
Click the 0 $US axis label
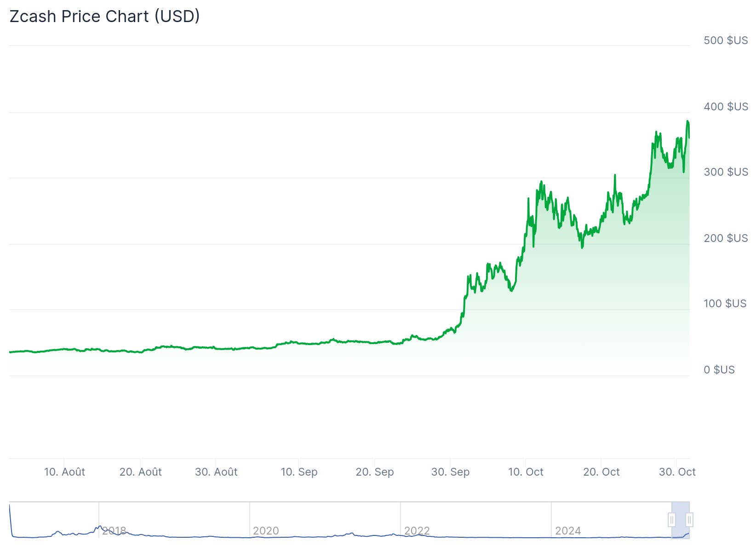click(719, 370)
